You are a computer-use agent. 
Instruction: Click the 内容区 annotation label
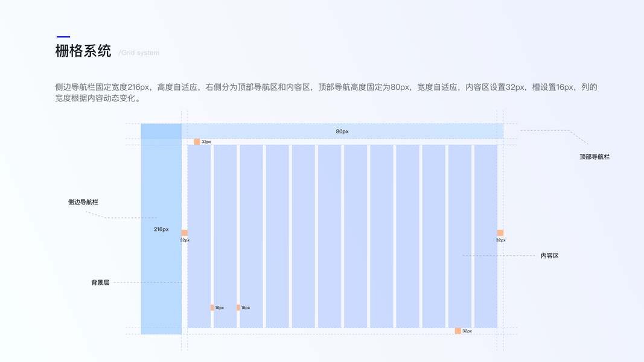click(x=549, y=256)
